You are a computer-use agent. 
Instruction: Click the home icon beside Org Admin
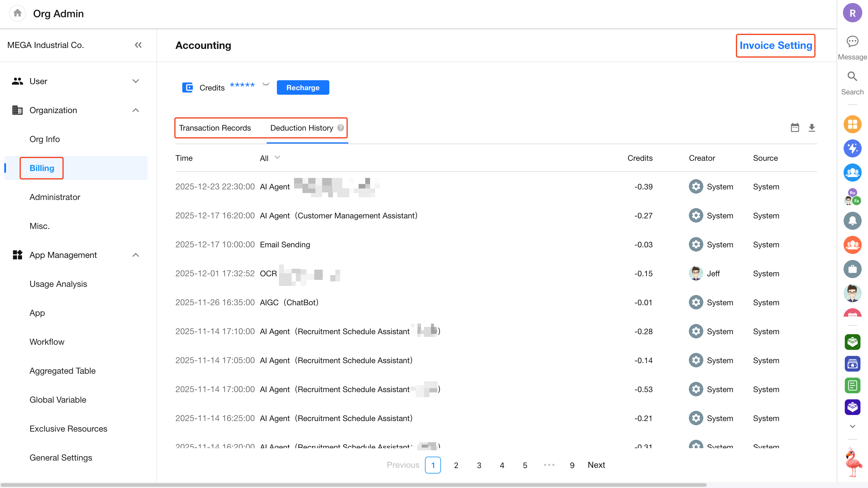pos(17,14)
